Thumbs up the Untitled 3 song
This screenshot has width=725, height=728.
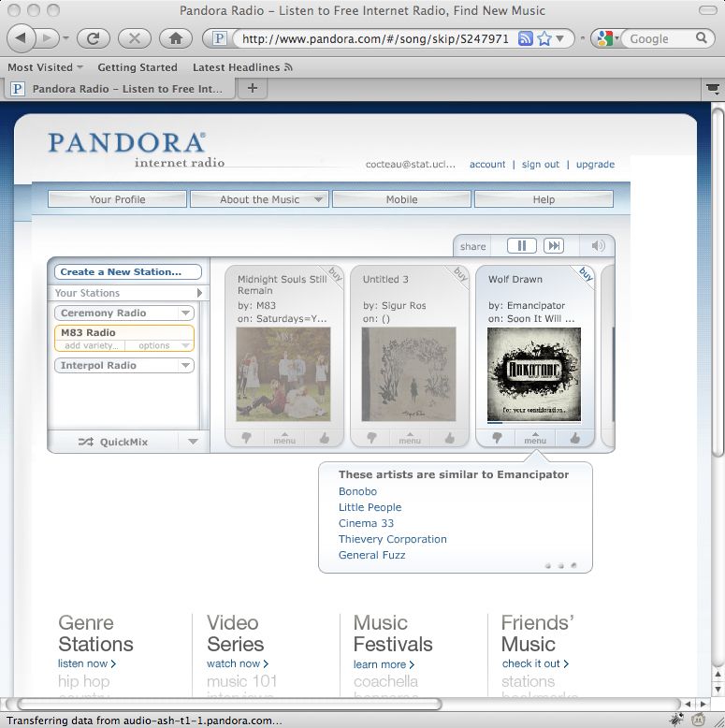click(x=450, y=438)
